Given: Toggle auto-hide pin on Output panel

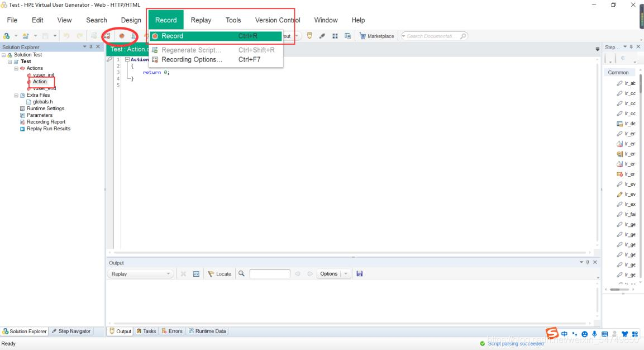Looking at the screenshot, I should (x=587, y=262).
